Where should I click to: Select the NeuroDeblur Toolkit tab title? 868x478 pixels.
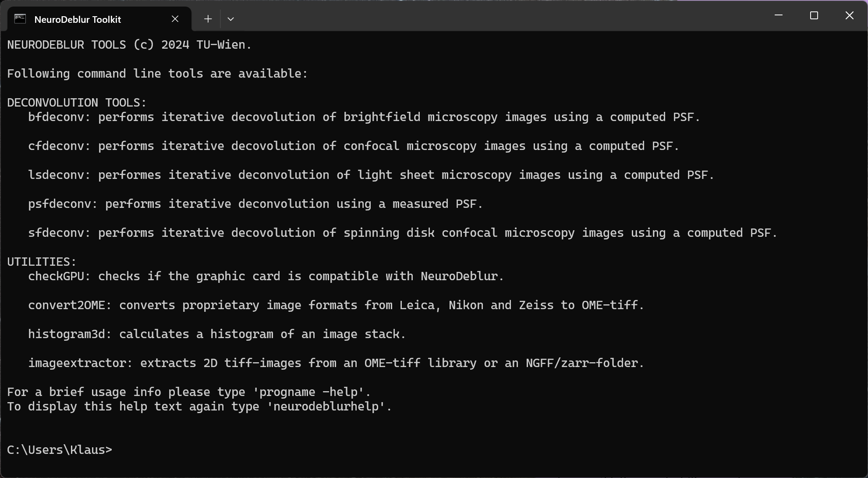point(78,19)
